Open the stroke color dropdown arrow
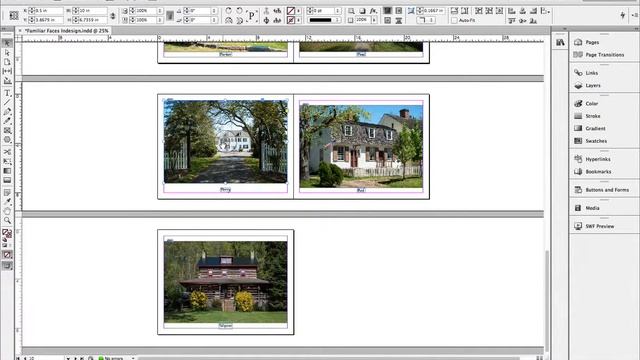The width and height of the screenshot is (640, 360). tap(299, 20)
